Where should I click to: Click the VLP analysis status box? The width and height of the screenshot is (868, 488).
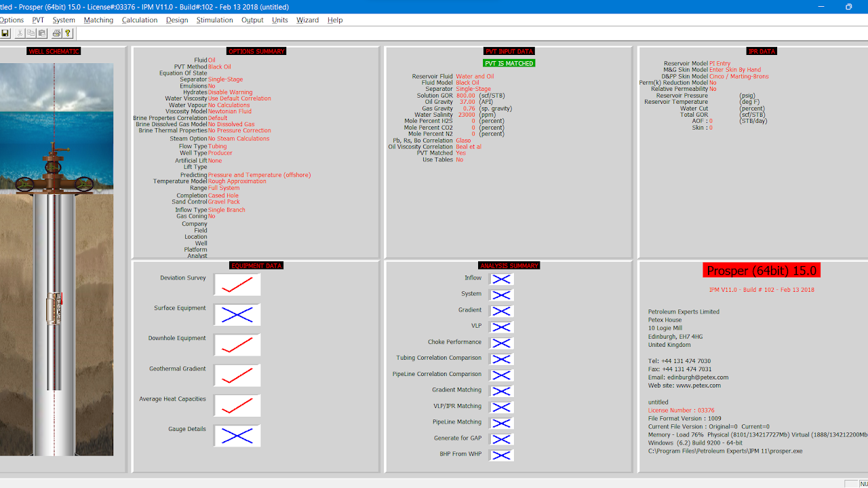(501, 326)
